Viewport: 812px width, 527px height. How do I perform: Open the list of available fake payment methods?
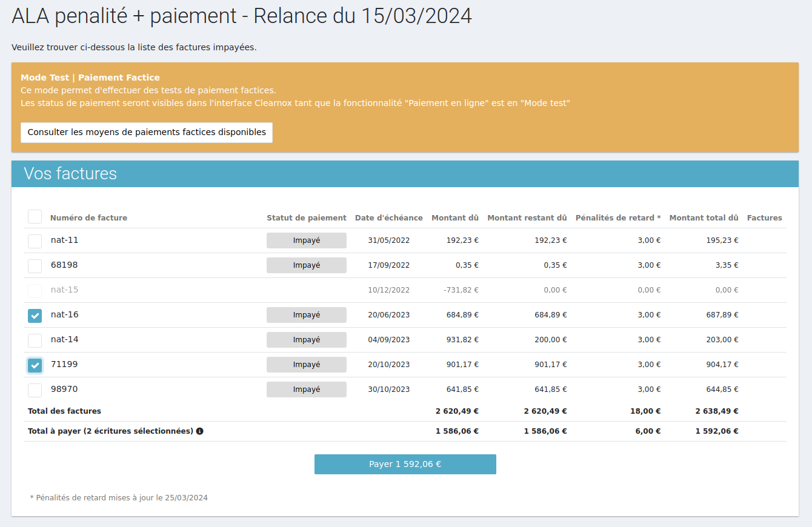point(147,132)
